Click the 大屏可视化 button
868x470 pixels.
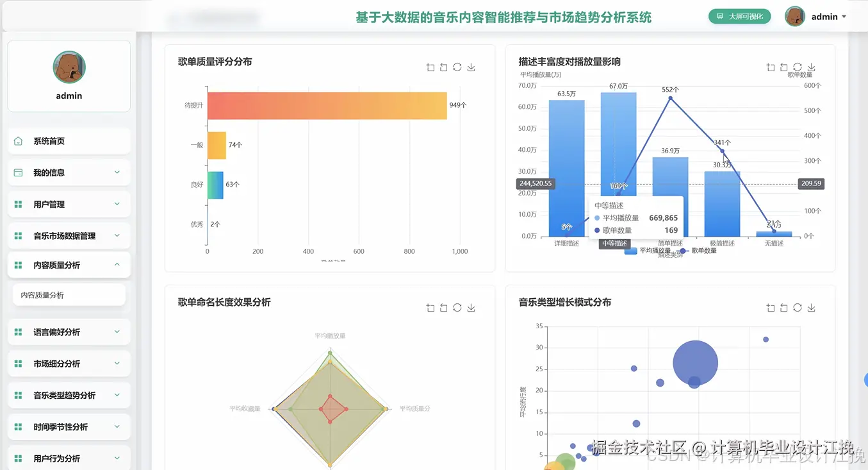tap(739, 17)
